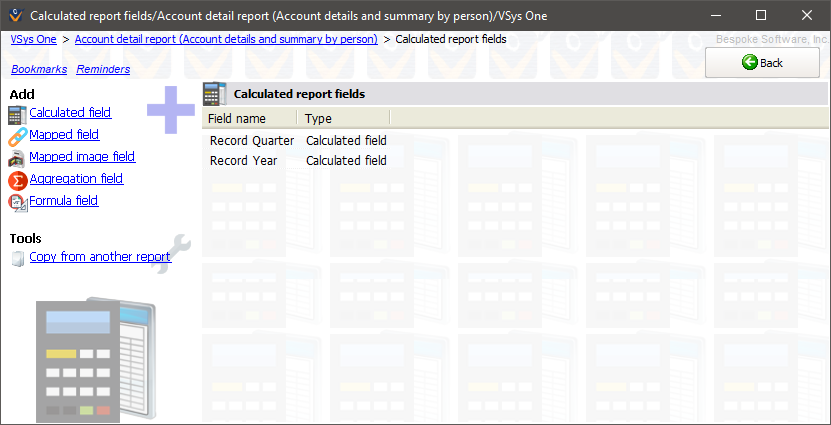The width and height of the screenshot is (831, 425).
Task: Click the calculator icon in the Calculated report fields header
Action: coord(215,94)
